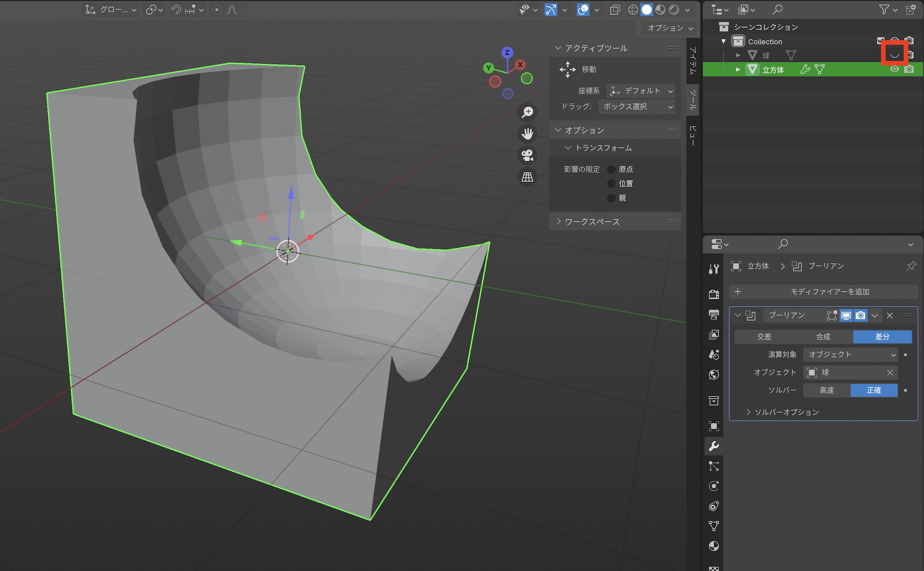
Task: Toggle camera view icon
Action: 527,155
